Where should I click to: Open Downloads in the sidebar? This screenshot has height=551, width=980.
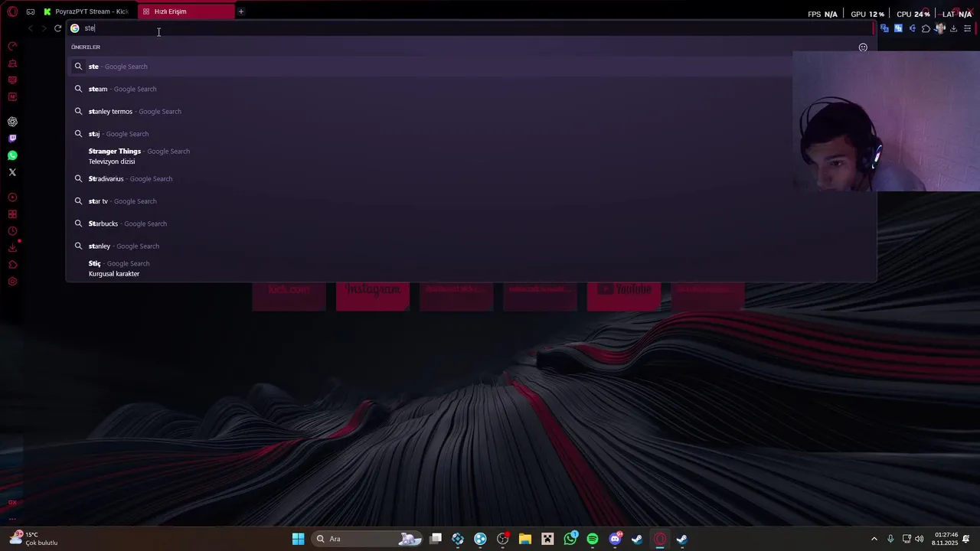point(12,248)
